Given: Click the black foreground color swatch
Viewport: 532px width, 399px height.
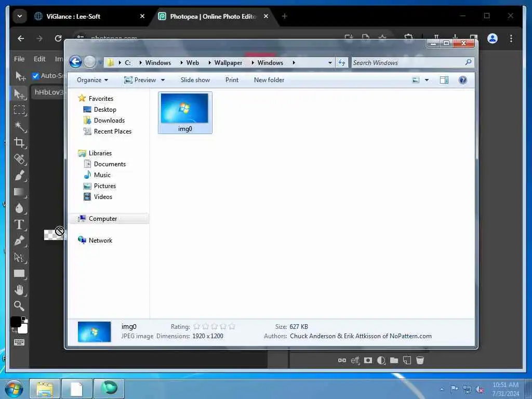Looking at the screenshot, I should [x=16, y=322].
